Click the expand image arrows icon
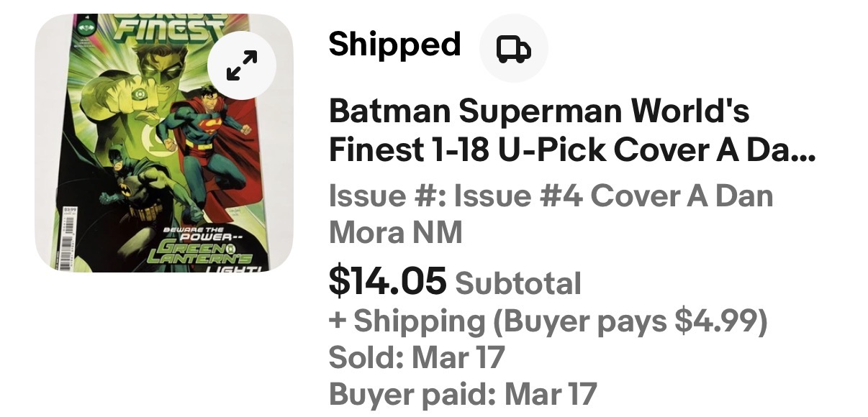This screenshot has width=868, height=417. point(242,67)
